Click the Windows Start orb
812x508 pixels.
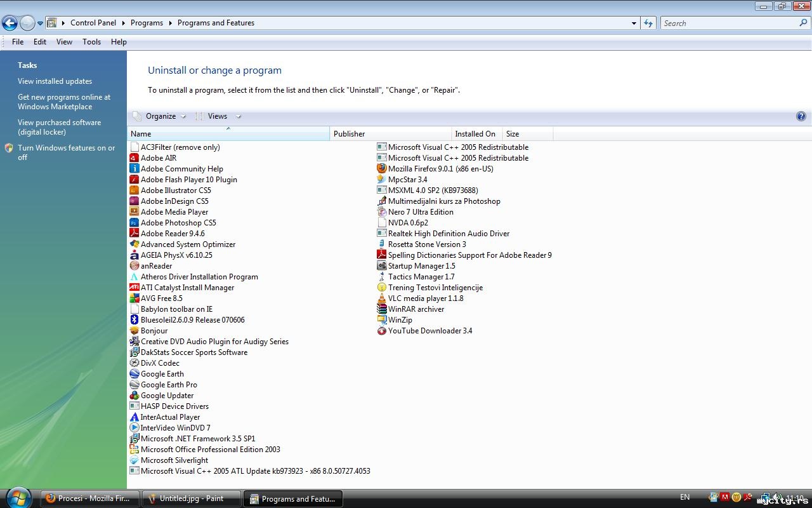[x=19, y=497]
